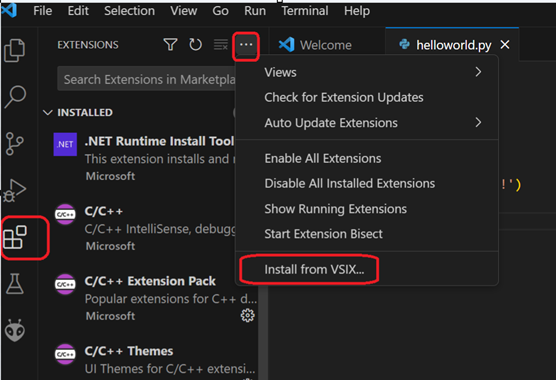Open the File menu
Viewport: 556px width, 380px height.
(43, 11)
